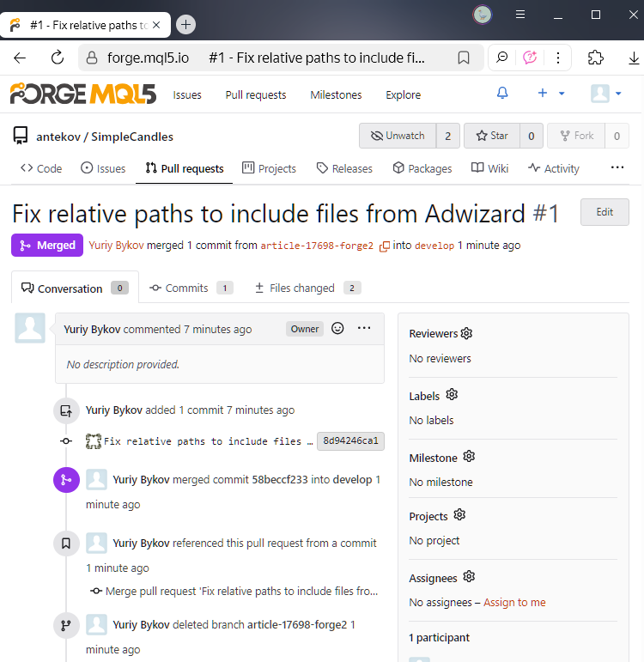Open commit hash 8d94246ca1
644x662 pixels.
tap(350, 440)
